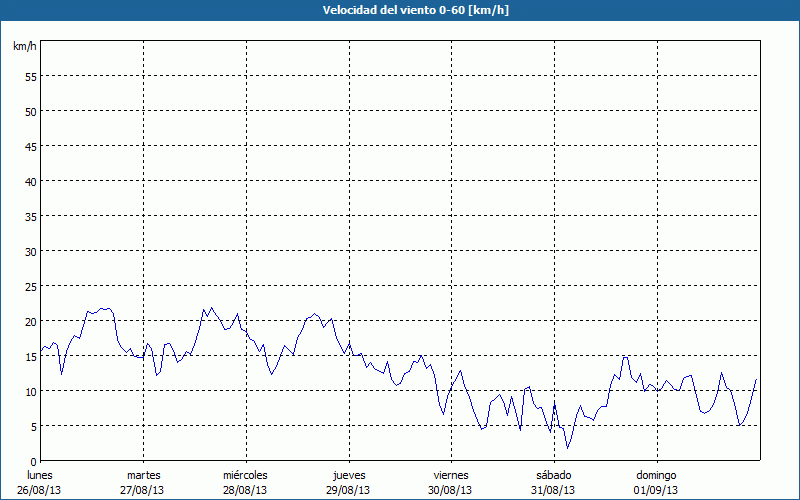This screenshot has height=500, width=800.
Task: Click the 10 value on the vertical axis
Action: pyautogui.click(x=30, y=391)
